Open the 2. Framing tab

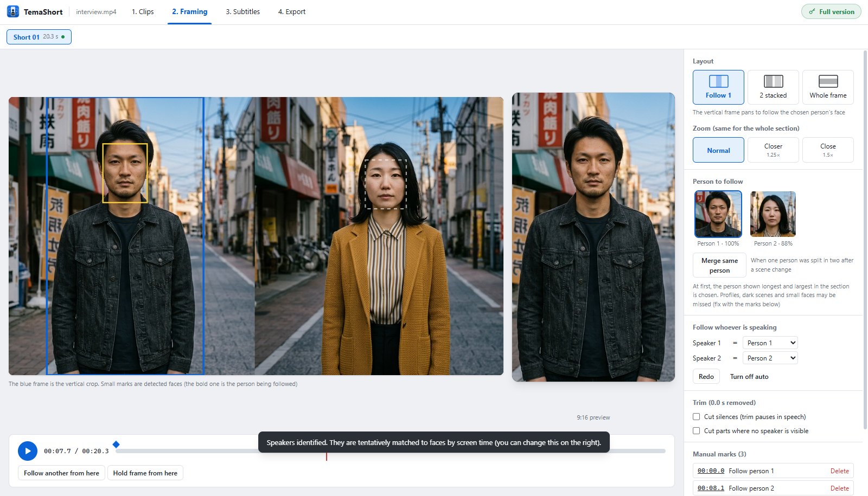tap(190, 11)
